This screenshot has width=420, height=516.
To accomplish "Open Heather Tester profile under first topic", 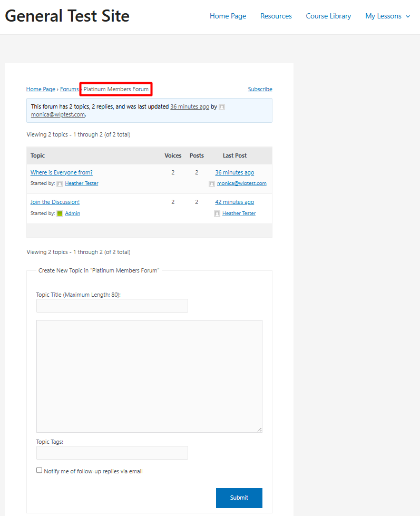I will 82,183.
